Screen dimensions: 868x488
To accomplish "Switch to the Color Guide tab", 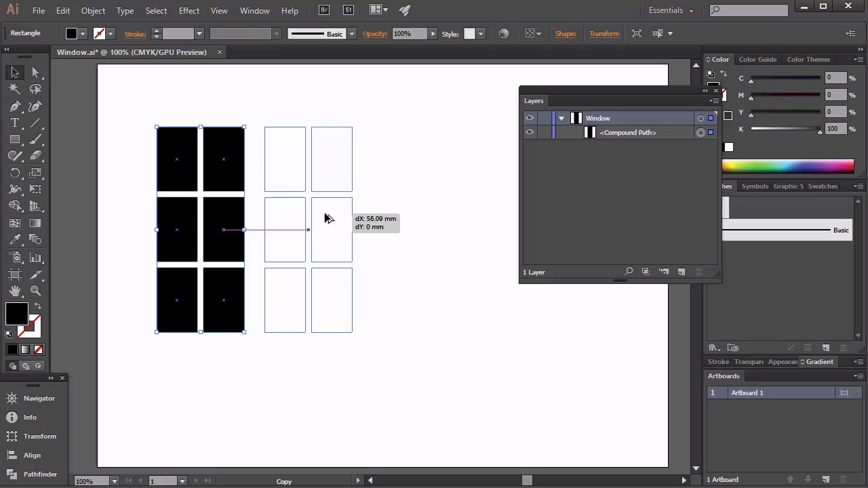I will 757,59.
